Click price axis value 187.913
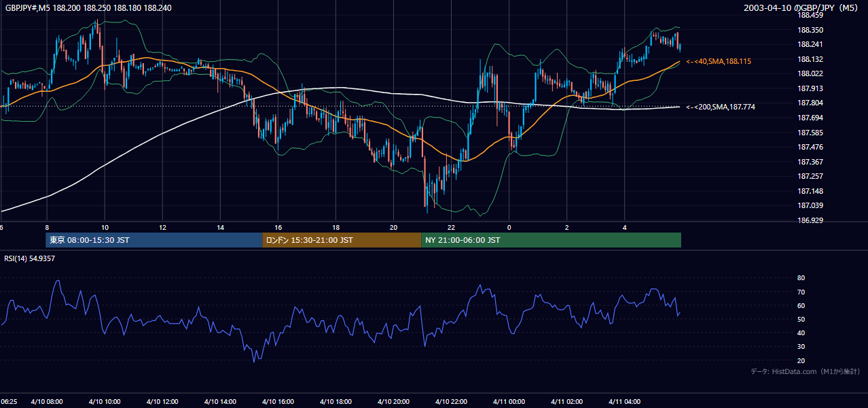The height and width of the screenshot is (408, 868). [x=810, y=88]
